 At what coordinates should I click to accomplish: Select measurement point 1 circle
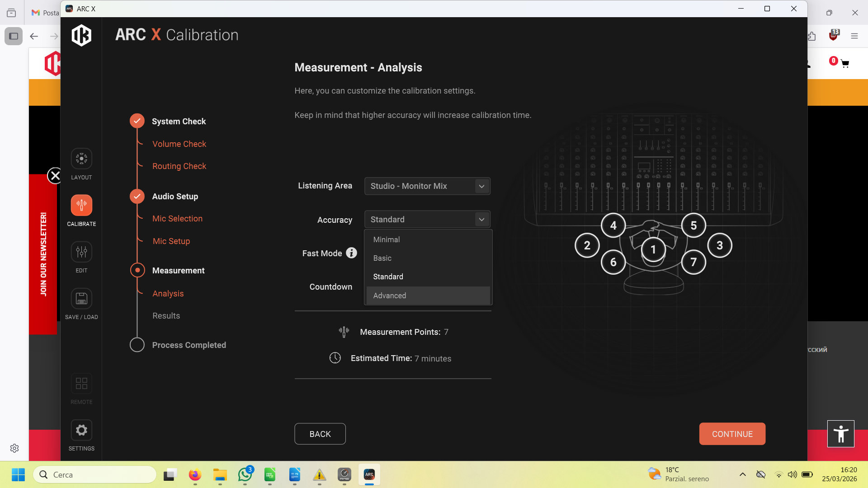(x=653, y=249)
